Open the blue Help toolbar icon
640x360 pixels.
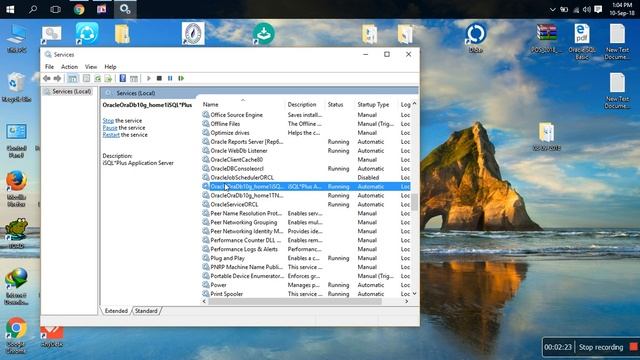(122, 78)
